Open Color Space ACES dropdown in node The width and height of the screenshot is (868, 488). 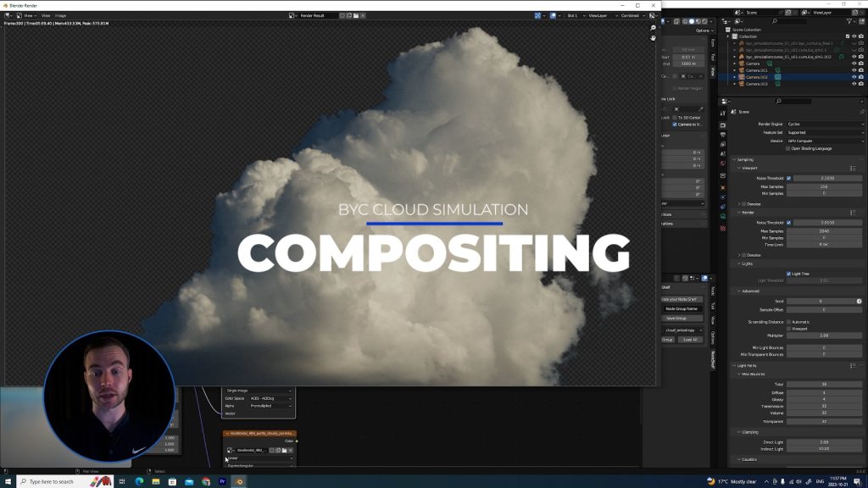tap(270, 398)
